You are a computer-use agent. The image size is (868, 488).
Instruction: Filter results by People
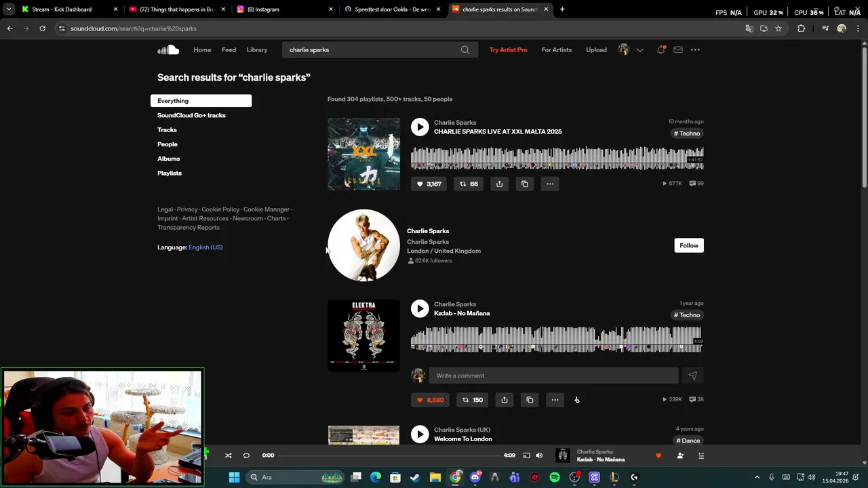click(167, 144)
